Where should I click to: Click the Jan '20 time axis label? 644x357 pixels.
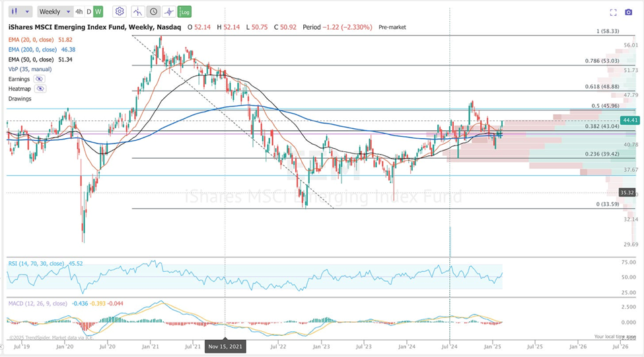pyautogui.click(x=65, y=346)
